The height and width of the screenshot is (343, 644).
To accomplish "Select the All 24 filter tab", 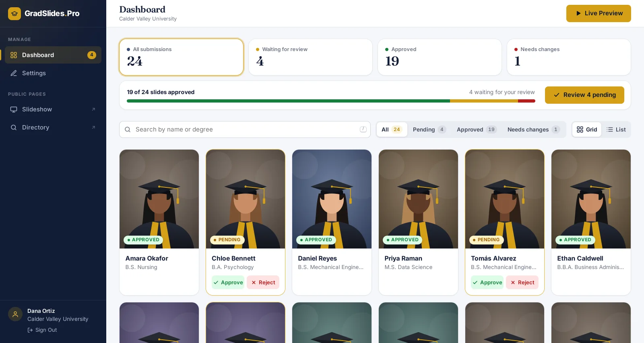I will tap(392, 129).
